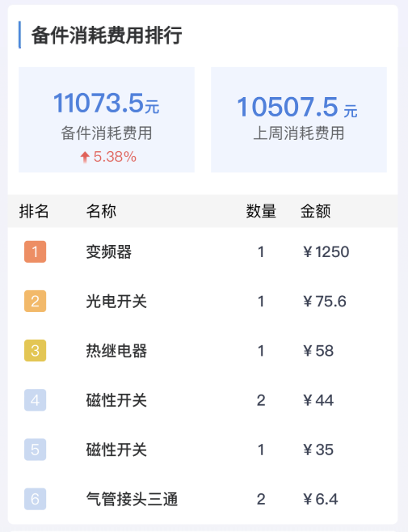Click the rank 6 badge icon
The height and width of the screenshot is (532, 408).
35,499
